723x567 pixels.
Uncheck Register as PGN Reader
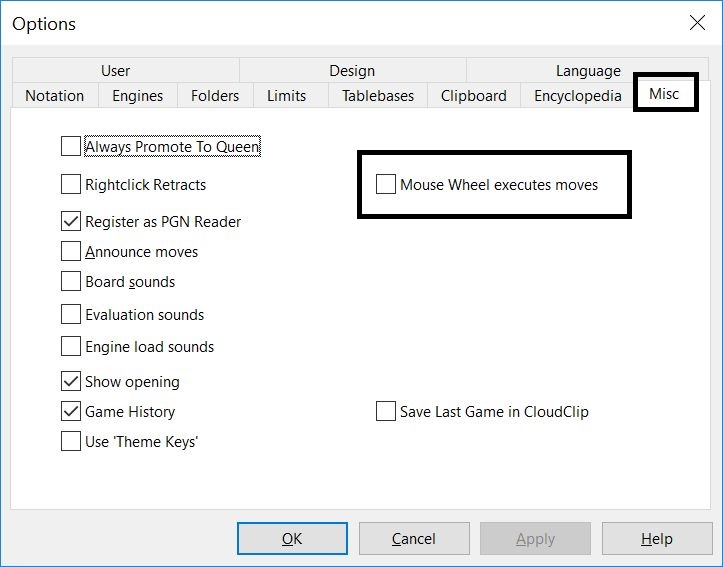point(71,221)
